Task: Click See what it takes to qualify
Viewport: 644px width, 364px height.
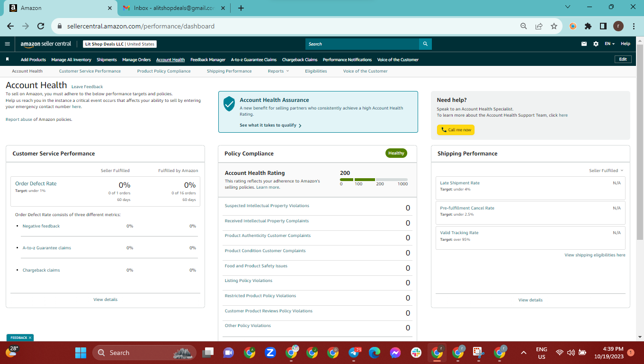Action: [x=270, y=125]
